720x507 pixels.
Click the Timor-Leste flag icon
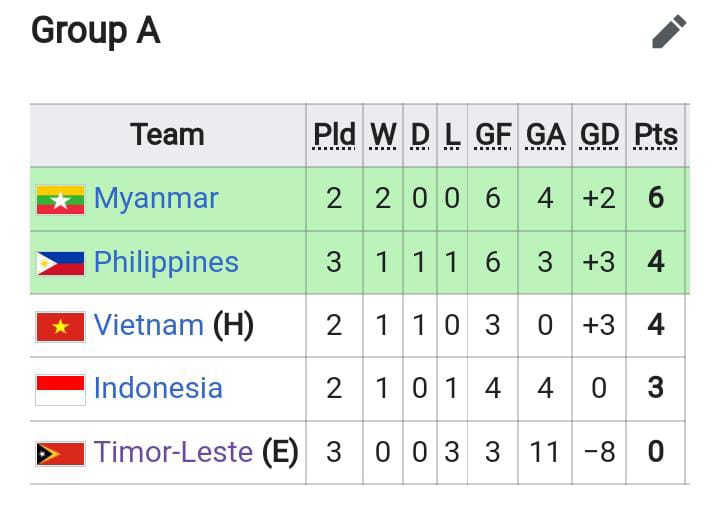[60, 453]
